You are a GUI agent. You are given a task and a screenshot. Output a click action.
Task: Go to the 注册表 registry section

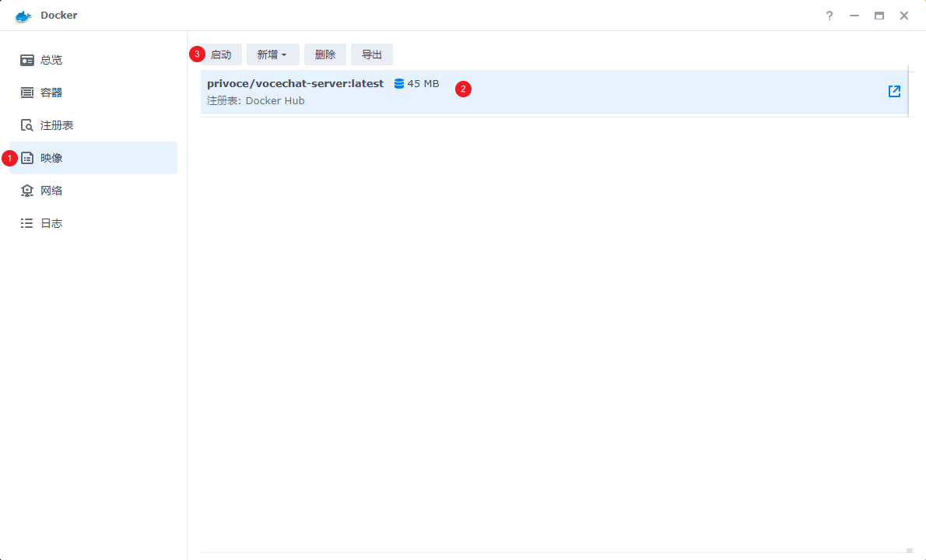coord(93,125)
